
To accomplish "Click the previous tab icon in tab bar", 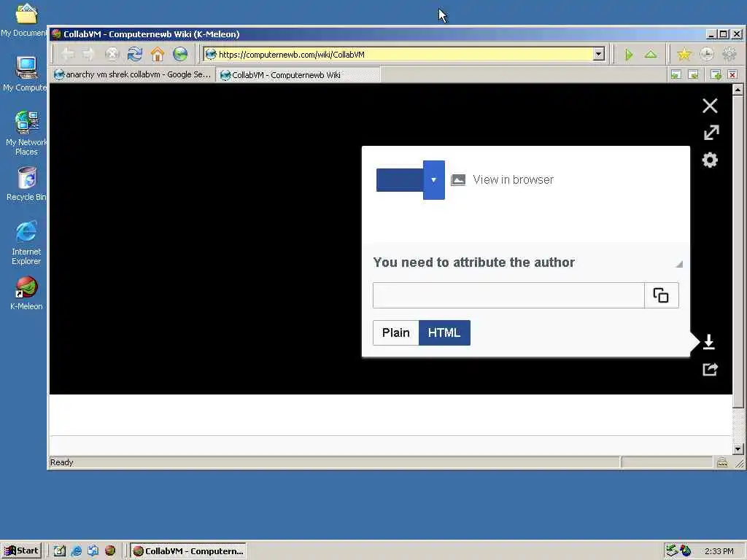I will [676, 74].
